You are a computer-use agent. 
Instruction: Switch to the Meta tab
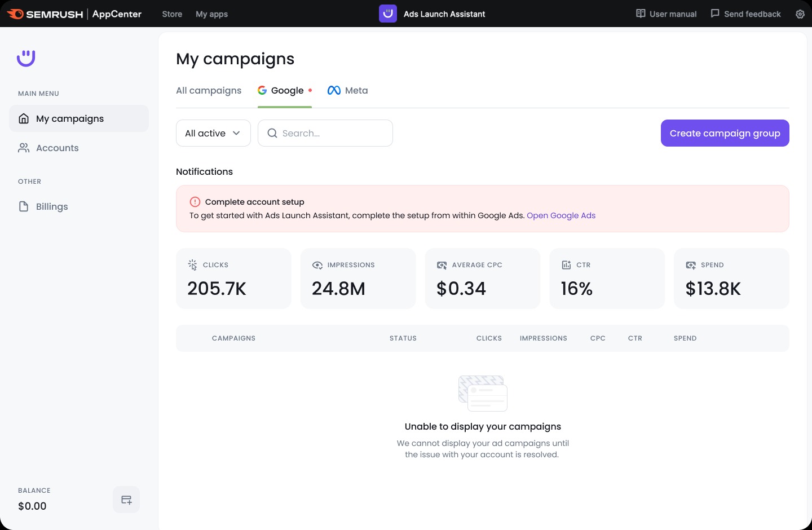tap(348, 91)
